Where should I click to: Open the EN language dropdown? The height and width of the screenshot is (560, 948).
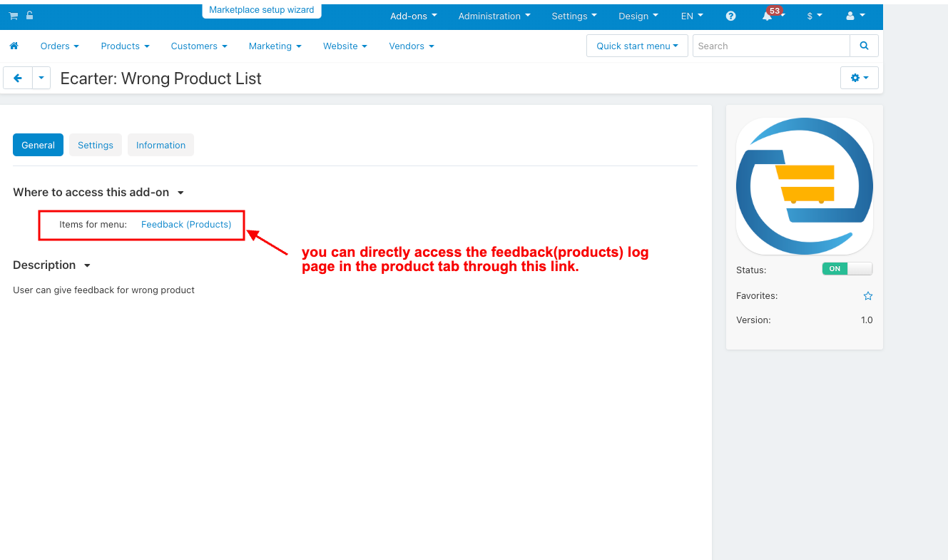click(692, 16)
